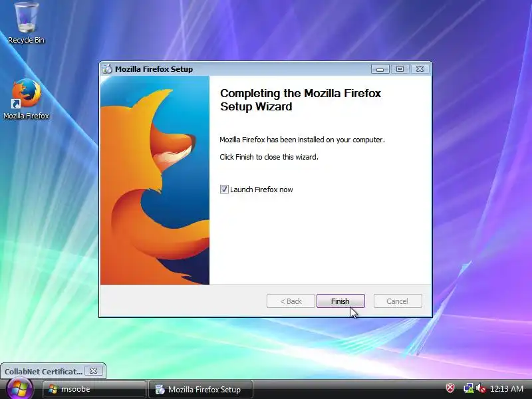Image resolution: width=532 pixels, height=399 pixels.
Task: Maximize the Mozilla Firefox Setup window
Action: pyautogui.click(x=400, y=69)
